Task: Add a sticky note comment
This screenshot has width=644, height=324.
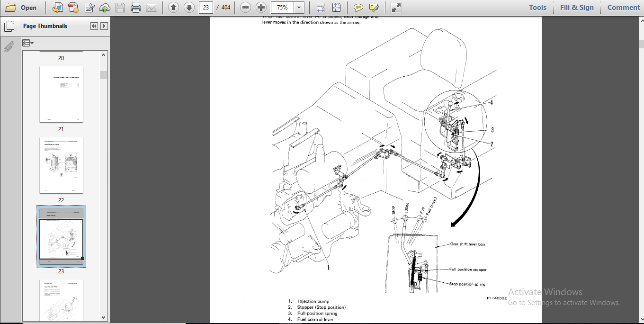Action: tap(358, 8)
